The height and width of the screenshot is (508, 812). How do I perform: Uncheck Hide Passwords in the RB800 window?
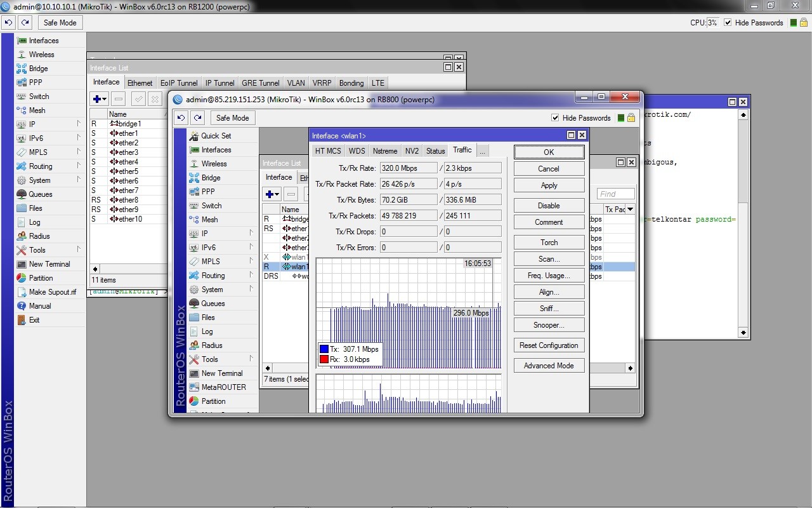556,118
